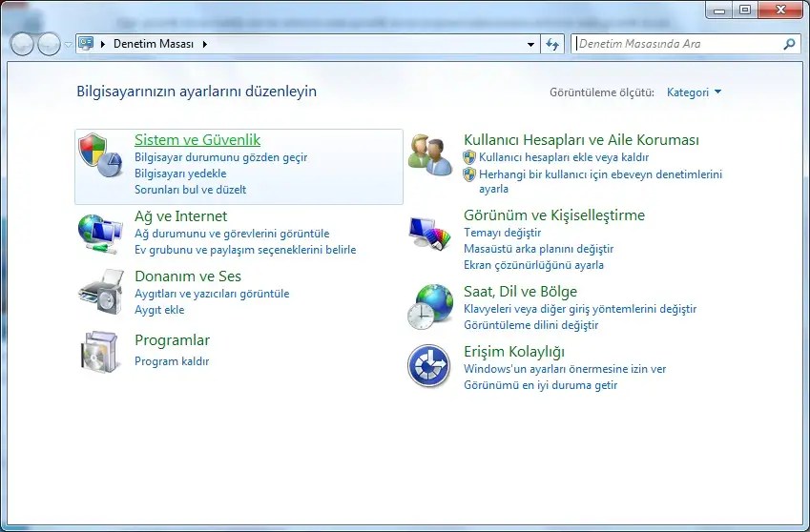Click the Ağ ve Internet globe icon

point(100,234)
